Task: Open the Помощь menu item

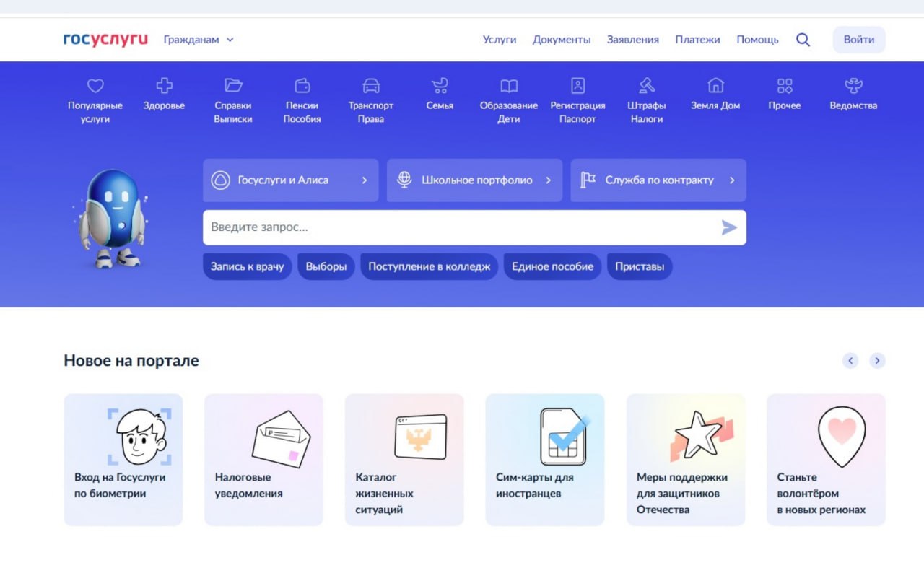Action: click(x=757, y=40)
